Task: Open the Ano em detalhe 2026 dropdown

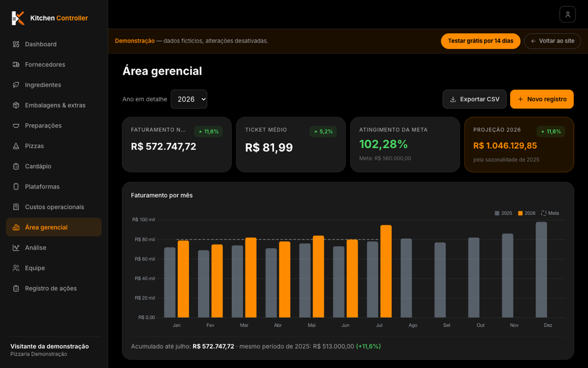Action: 189,99
